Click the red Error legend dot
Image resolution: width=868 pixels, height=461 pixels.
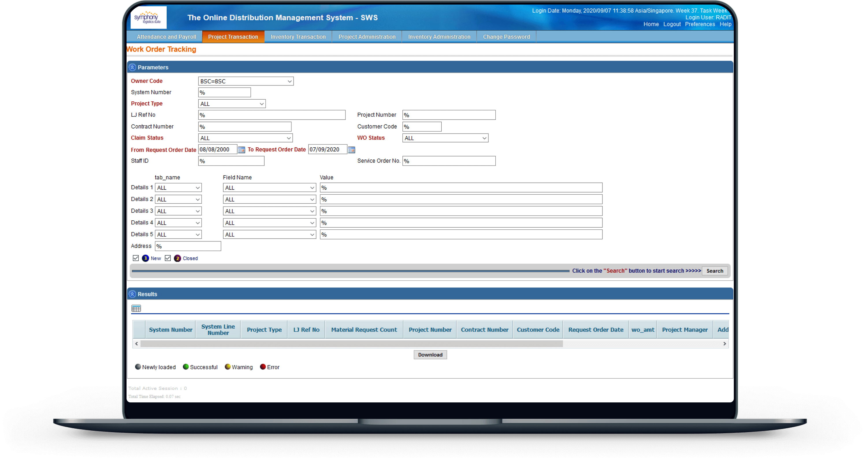(263, 367)
